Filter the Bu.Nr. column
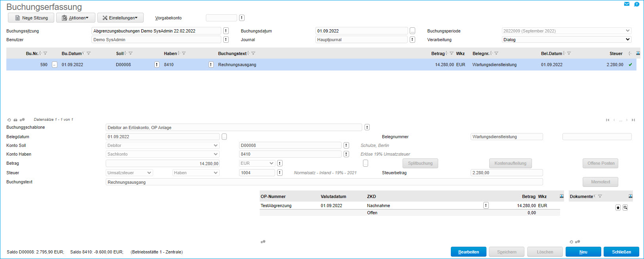Viewport: 644px width, 259px height. (46, 53)
